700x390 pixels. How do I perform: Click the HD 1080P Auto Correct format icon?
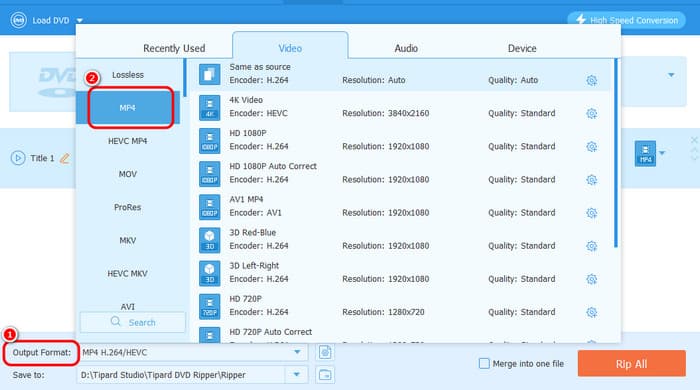pos(209,174)
